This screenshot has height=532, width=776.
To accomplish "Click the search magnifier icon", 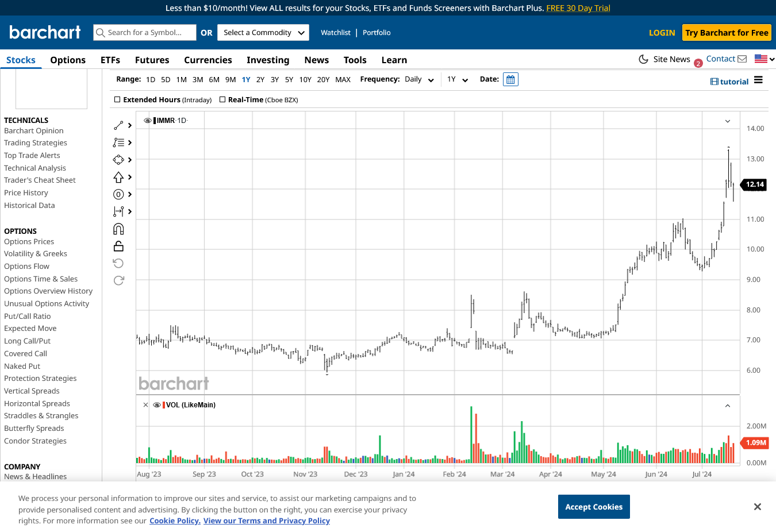I will coord(101,33).
